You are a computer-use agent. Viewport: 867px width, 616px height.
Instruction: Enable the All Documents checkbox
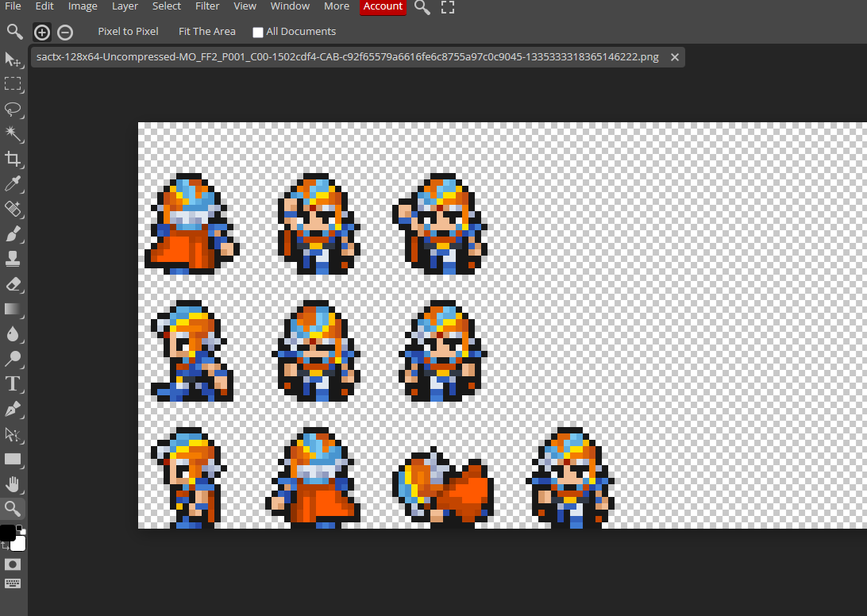(258, 33)
